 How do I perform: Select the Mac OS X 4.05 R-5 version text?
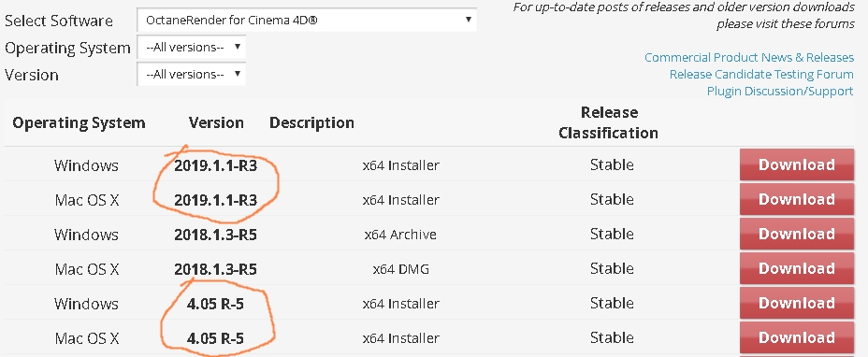point(216,338)
